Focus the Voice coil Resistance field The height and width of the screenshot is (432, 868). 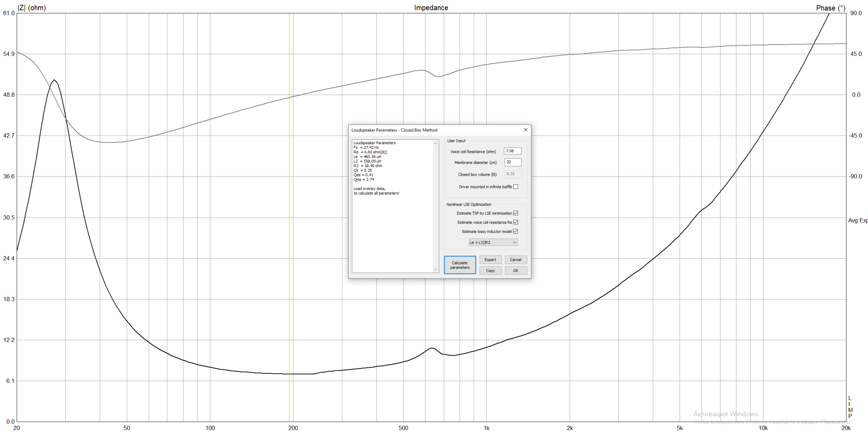pos(512,151)
